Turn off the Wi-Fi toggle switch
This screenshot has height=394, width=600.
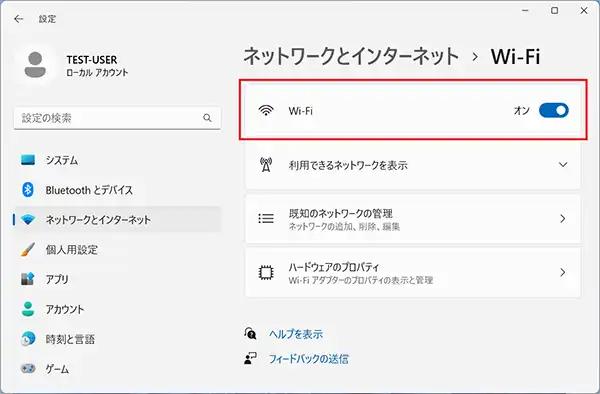554,111
